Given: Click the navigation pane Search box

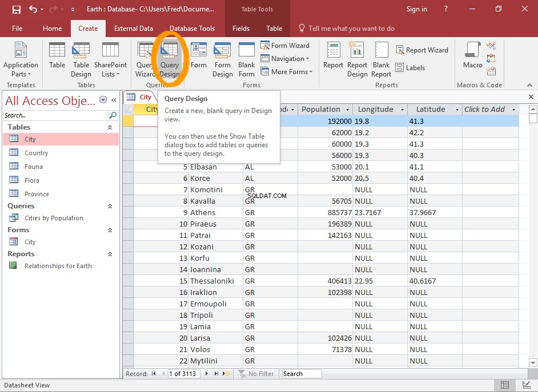Looking at the screenshot, I should (x=55, y=115).
